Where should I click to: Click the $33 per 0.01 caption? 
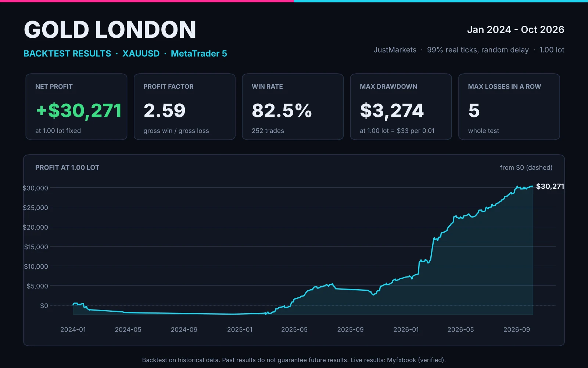(416, 131)
